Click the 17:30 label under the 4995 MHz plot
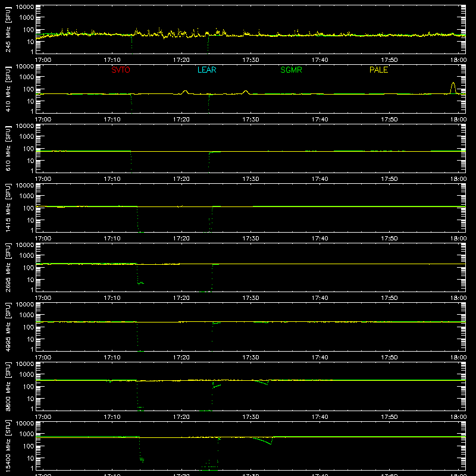 coord(250,358)
